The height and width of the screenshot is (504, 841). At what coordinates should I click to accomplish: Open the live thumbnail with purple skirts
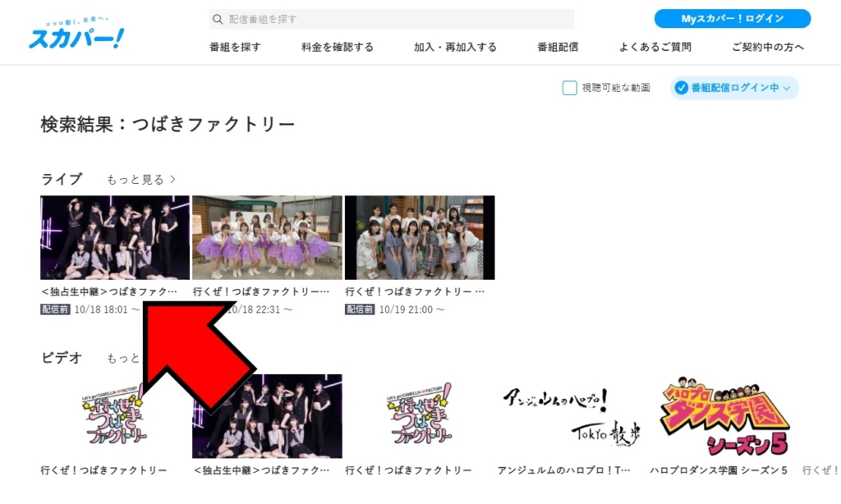pos(267,237)
